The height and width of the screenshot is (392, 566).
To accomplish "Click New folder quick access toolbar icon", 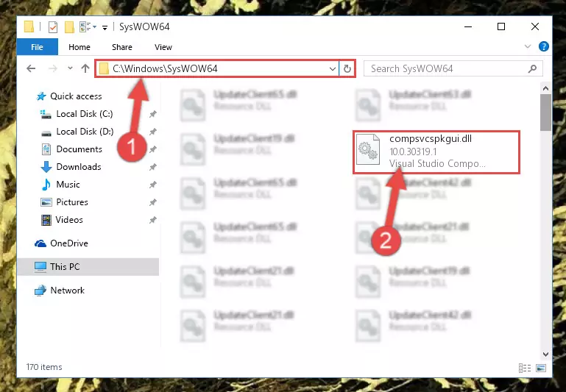I will [69, 27].
